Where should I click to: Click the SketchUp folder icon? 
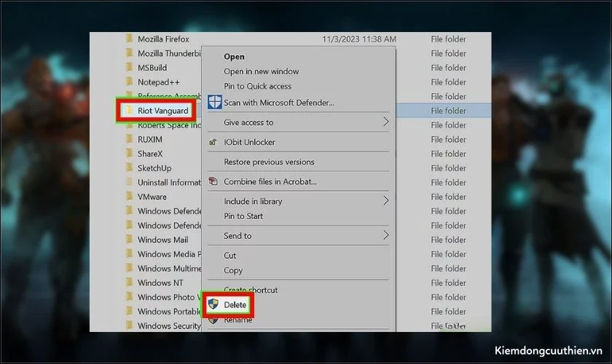point(129,167)
